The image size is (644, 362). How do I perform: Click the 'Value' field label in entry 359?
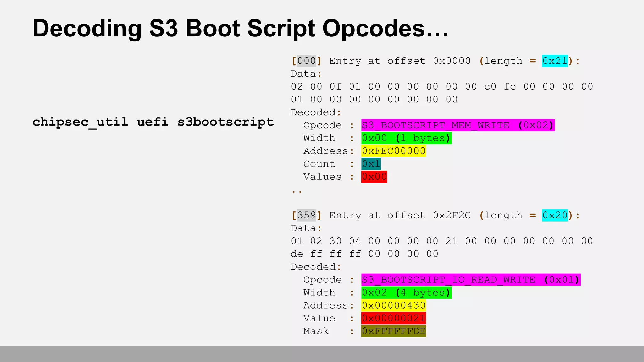pos(319,318)
